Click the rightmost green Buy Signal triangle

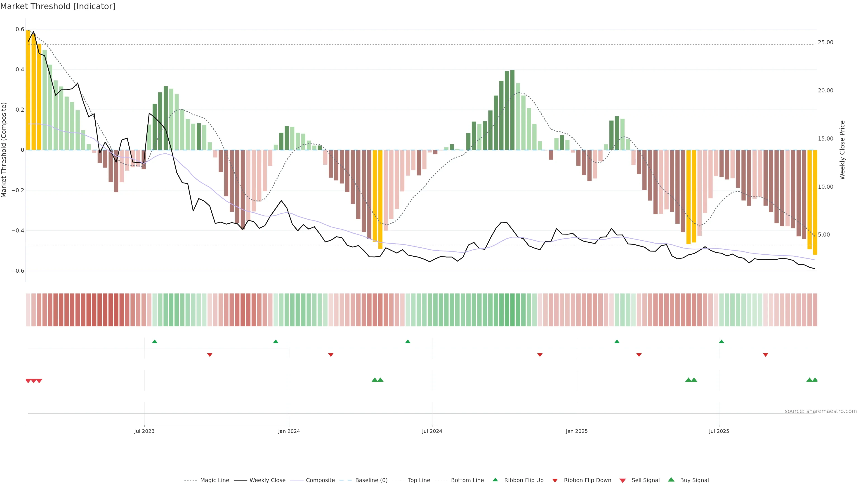(815, 380)
